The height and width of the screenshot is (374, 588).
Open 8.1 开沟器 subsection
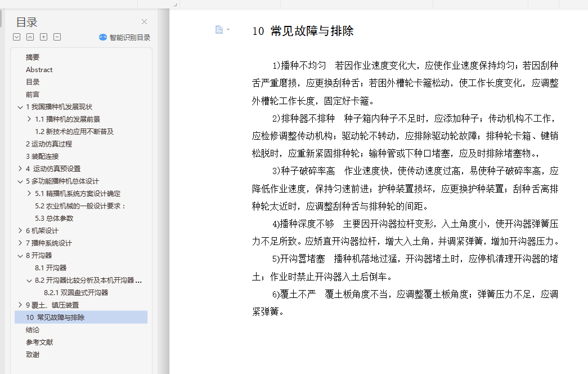click(51, 268)
